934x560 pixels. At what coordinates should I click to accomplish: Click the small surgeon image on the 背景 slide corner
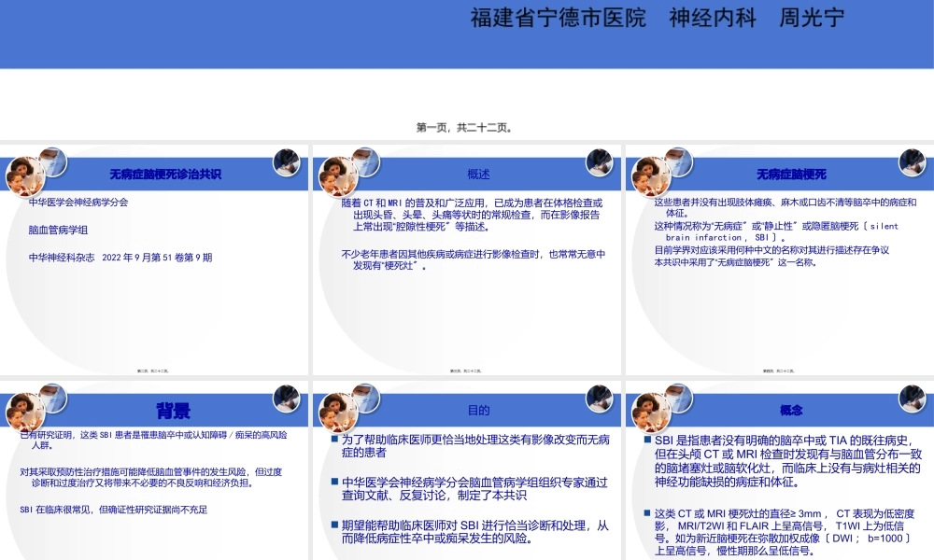pos(286,397)
